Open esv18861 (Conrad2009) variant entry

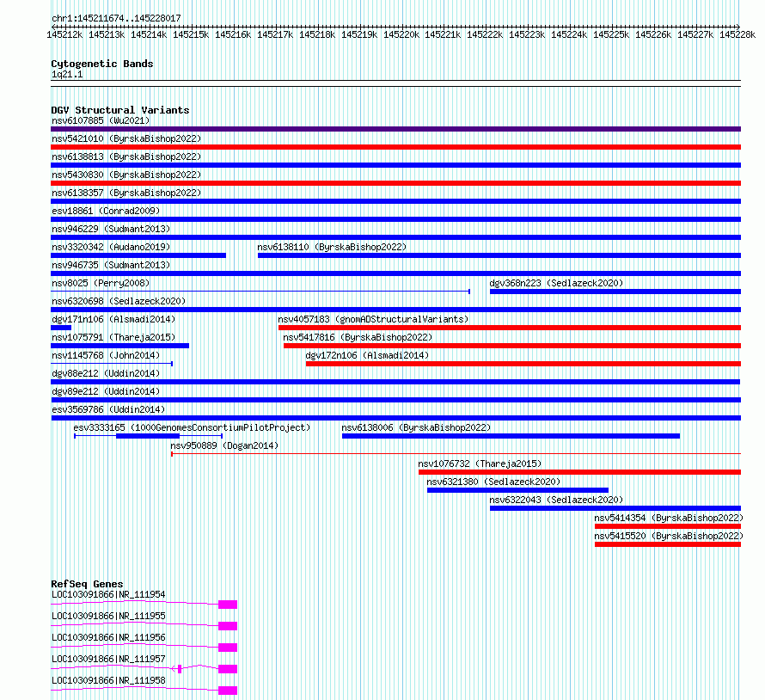pos(106,211)
